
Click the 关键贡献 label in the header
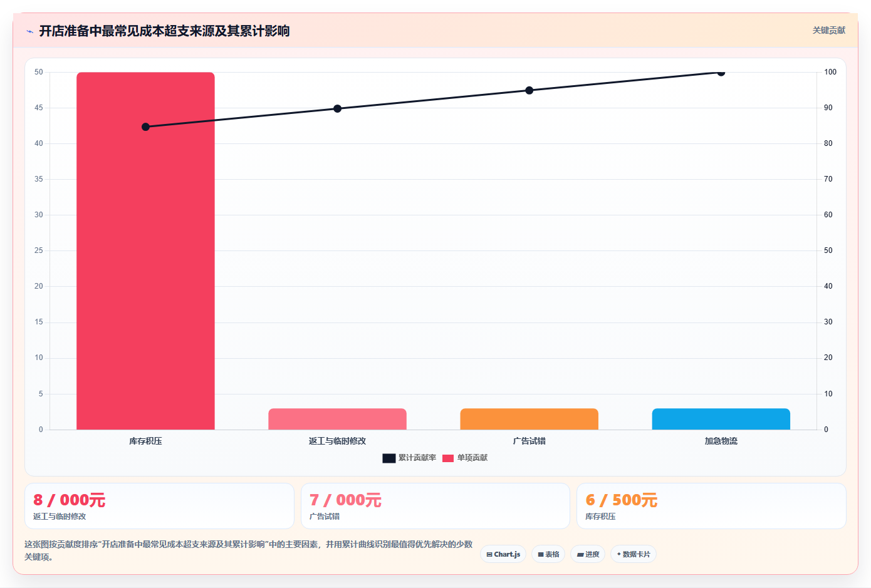click(828, 30)
